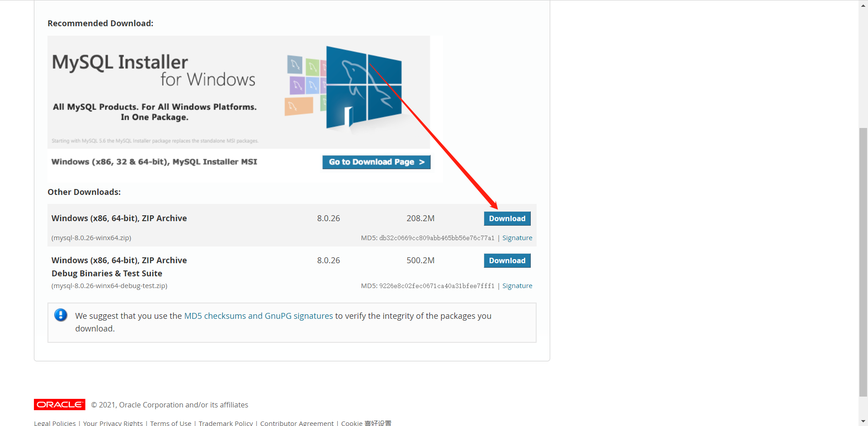Click the Debug Binaries & Test Suite title
The height and width of the screenshot is (426, 868).
(x=107, y=274)
